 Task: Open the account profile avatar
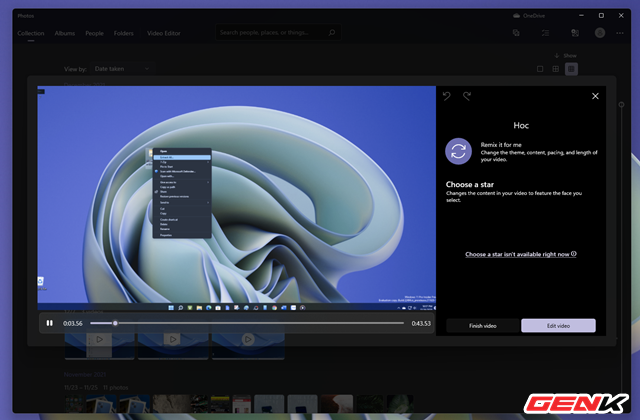click(x=600, y=33)
